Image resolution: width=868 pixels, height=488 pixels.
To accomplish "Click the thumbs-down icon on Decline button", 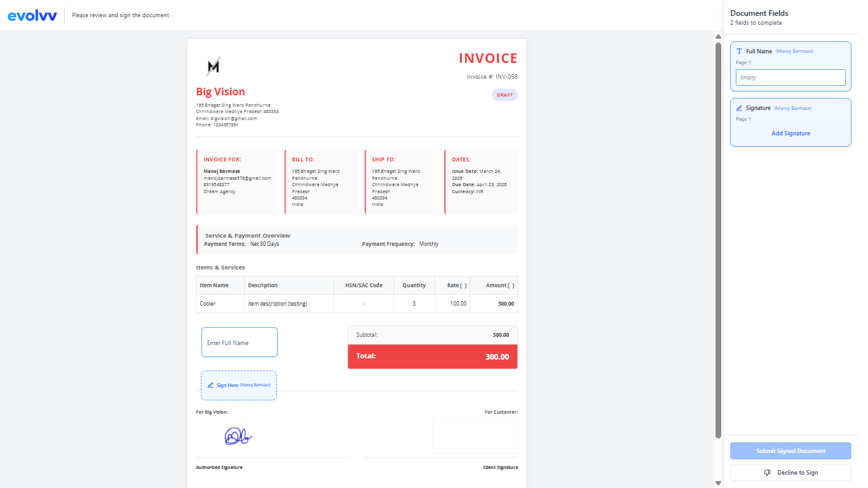I will click(x=767, y=473).
